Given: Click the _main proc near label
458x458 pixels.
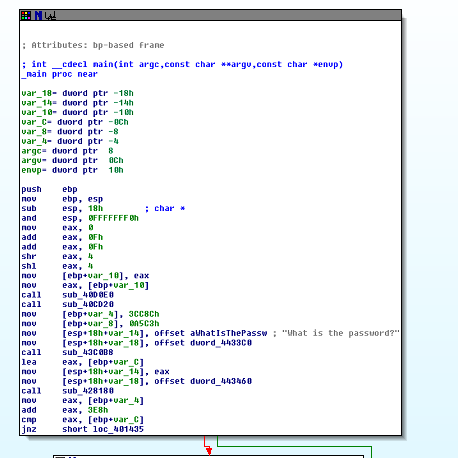Looking at the screenshot, I should (x=60, y=74).
